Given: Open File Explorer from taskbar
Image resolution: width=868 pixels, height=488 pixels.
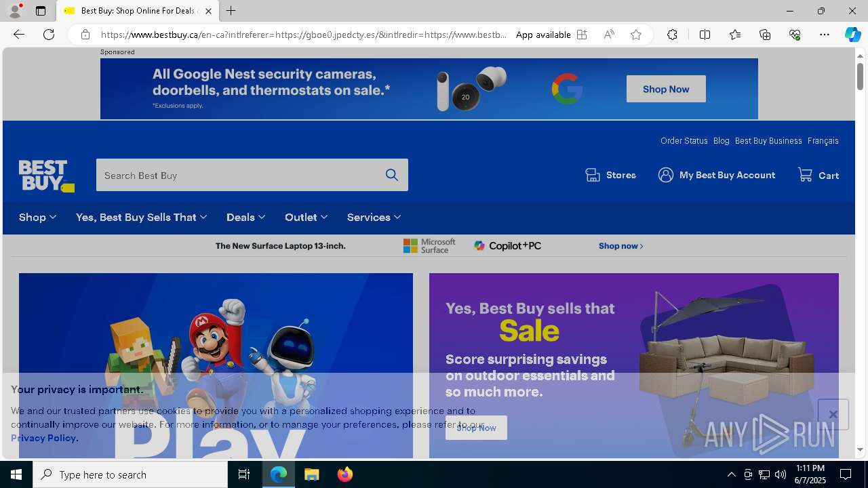Looking at the screenshot, I should coord(312,474).
